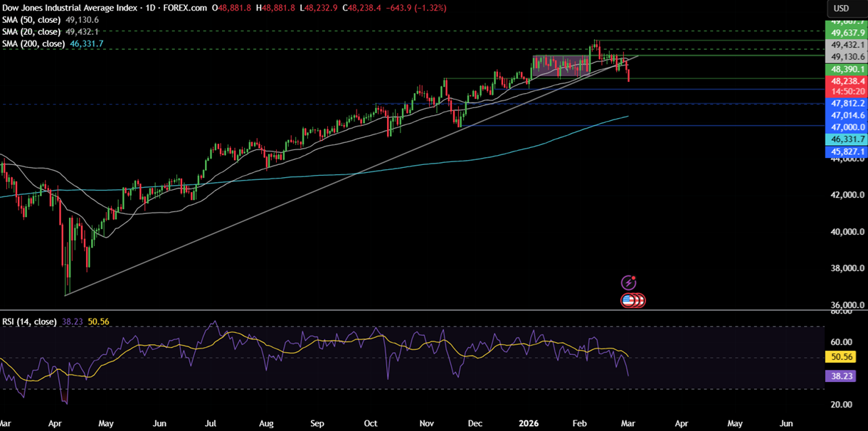Click the shaded consolidation rectangle on the chart
868x431 pixels.
561,66
